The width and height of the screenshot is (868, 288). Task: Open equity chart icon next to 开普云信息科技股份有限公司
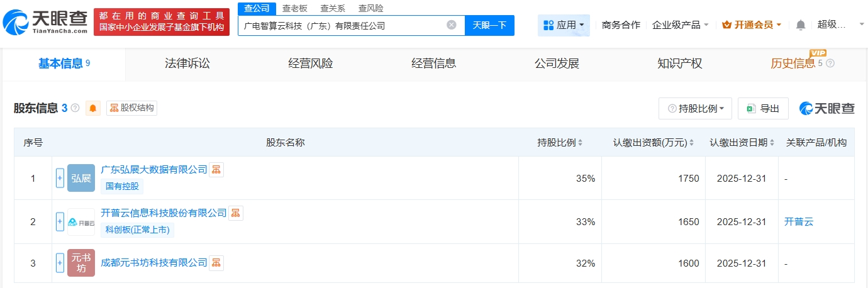pos(236,213)
